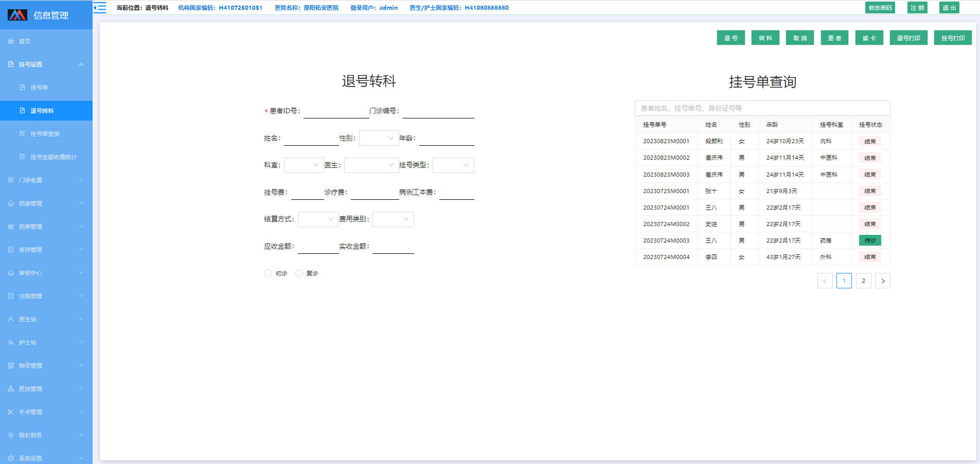This screenshot has width=980, height=464.
Task: Click the 药房管理 house icon
Action: [x=11, y=203]
